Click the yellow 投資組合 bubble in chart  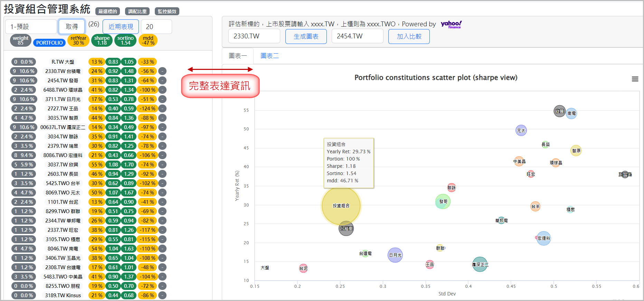(x=341, y=206)
